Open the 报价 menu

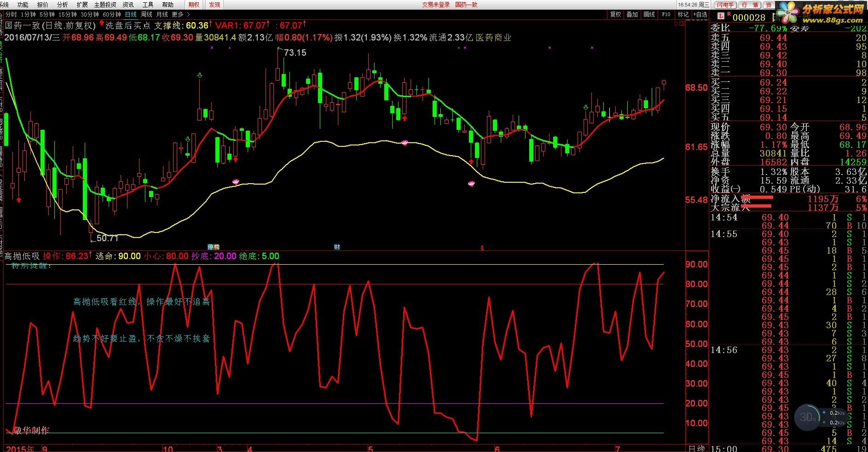pyautogui.click(x=42, y=5)
